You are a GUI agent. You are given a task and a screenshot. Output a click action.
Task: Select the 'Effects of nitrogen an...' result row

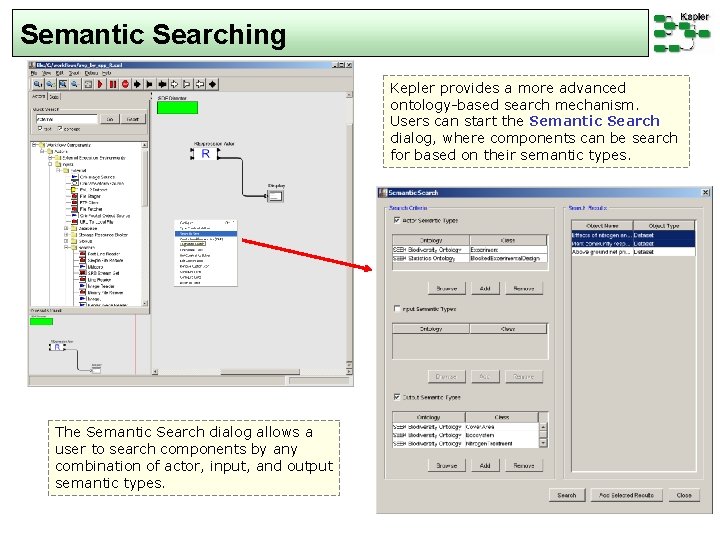point(633,235)
